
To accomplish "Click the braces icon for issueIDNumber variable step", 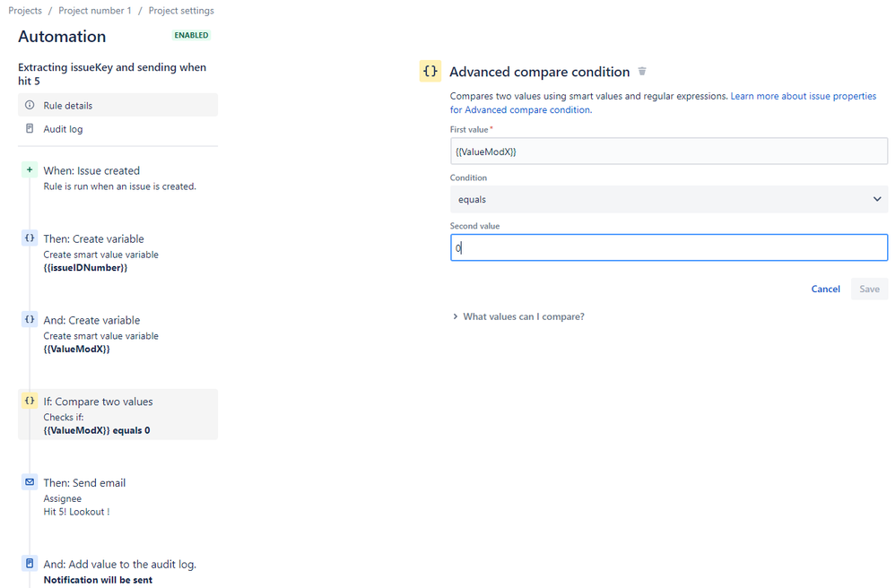I will (30, 238).
